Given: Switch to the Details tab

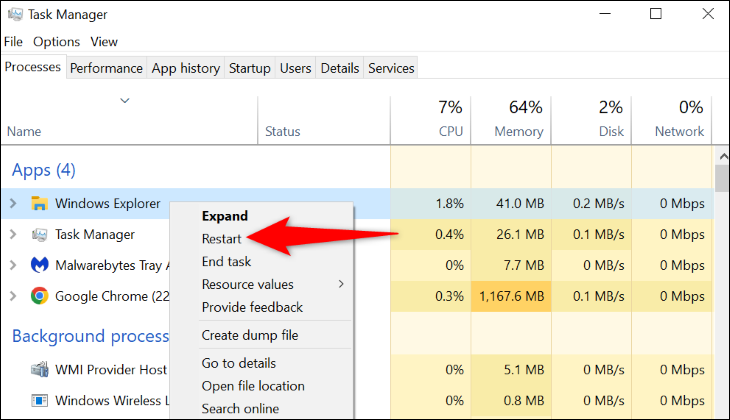Looking at the screenshot, I should coord(340,68).
